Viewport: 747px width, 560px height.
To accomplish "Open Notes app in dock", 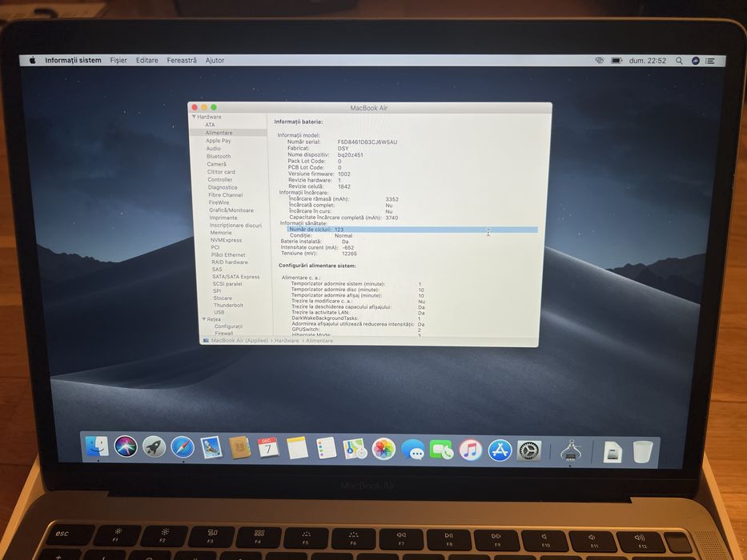I will coord(297,448).
